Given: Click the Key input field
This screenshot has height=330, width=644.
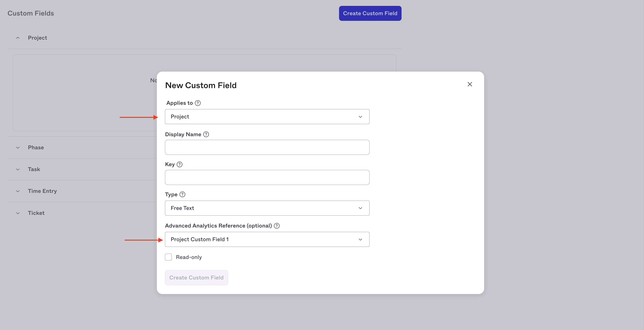Looking at the screenshot, I should (267, 178).
